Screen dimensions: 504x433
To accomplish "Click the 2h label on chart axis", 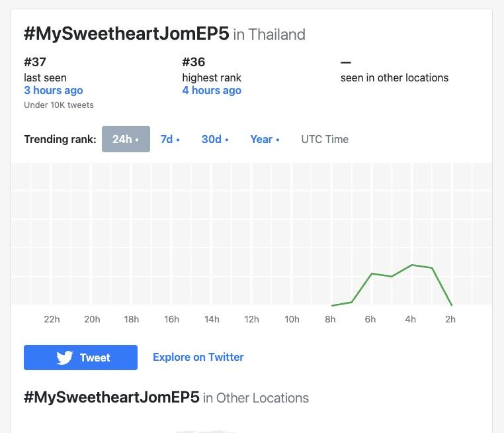I will pyautogui.click(x=450, y=319).
